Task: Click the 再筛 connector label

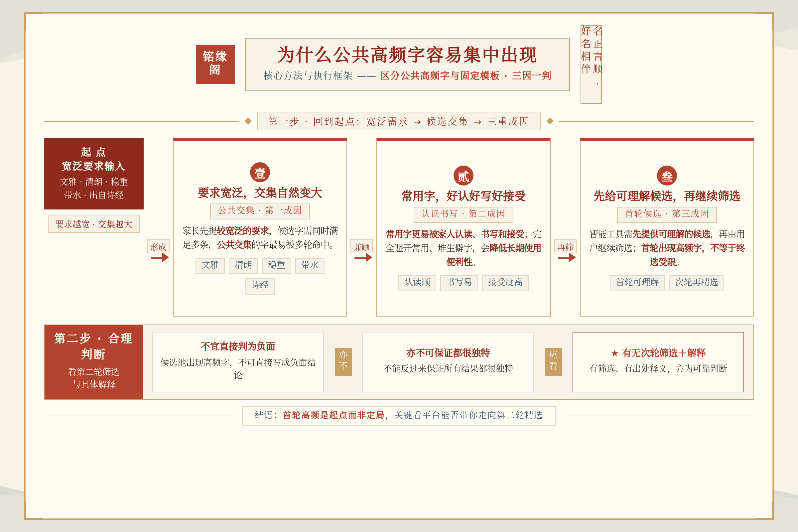Action: (565, 247)
